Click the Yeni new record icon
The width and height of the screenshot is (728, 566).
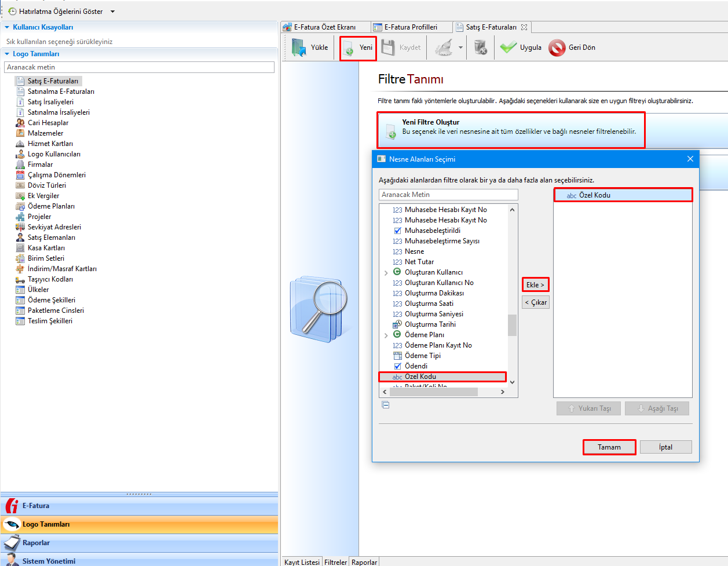tap(349, 49)
